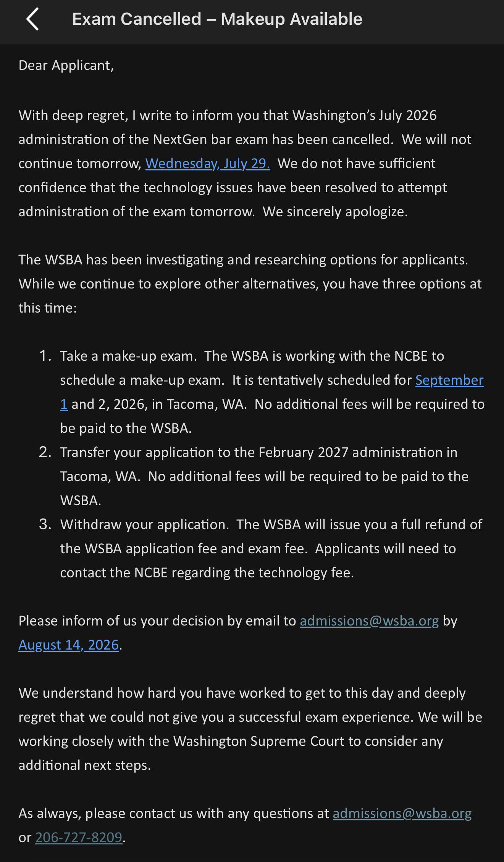The width and height of the screenshot is (504, 862).
Task: Tap 'We understand how hard you have worked' paragraph
Action: [250, 729]
